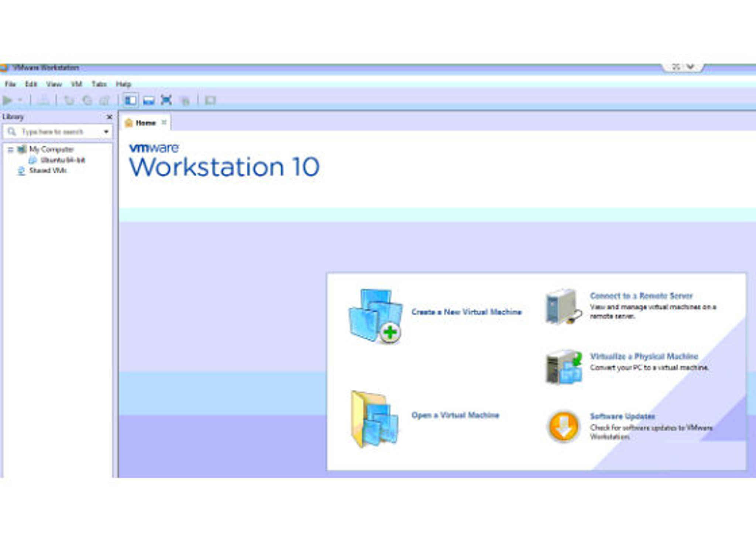
Task: Enter full screen mode
Action: 166,100
